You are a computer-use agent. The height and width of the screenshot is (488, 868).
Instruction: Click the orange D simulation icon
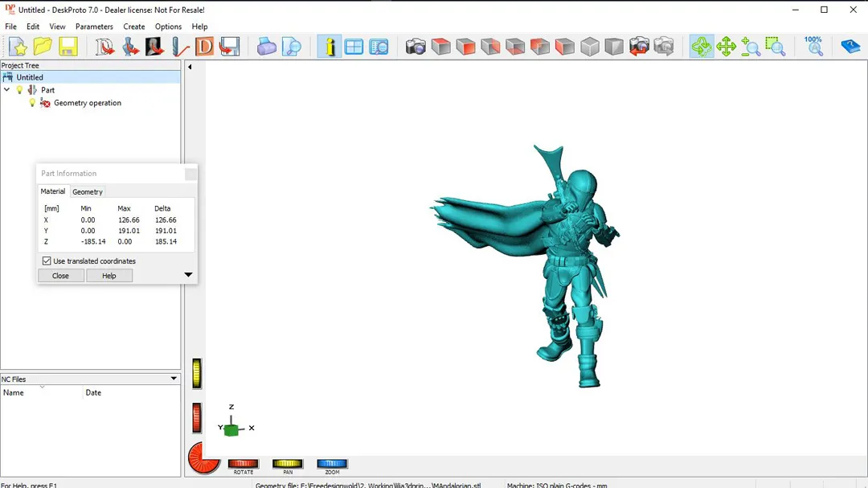point(204,47)
